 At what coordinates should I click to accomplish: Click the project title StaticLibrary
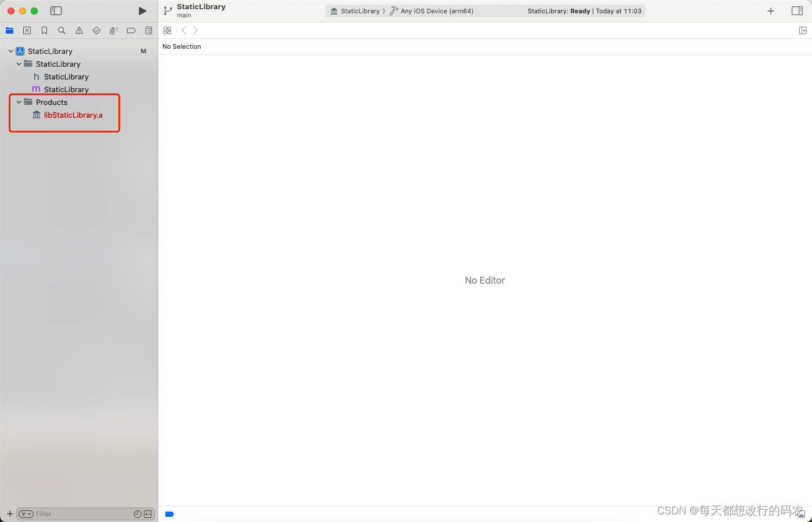pos(201,7)
